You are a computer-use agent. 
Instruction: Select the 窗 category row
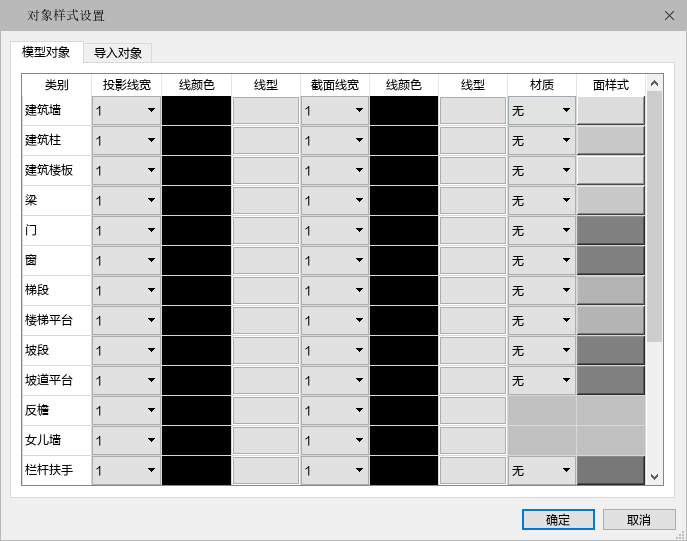(x=57, y=260)
